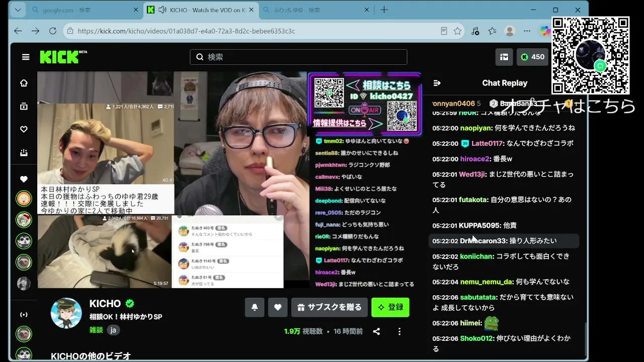The height and width of the screenshot is (362, 644).
Task: Open KICHO's round profile avatar
Action: [66, 313]
